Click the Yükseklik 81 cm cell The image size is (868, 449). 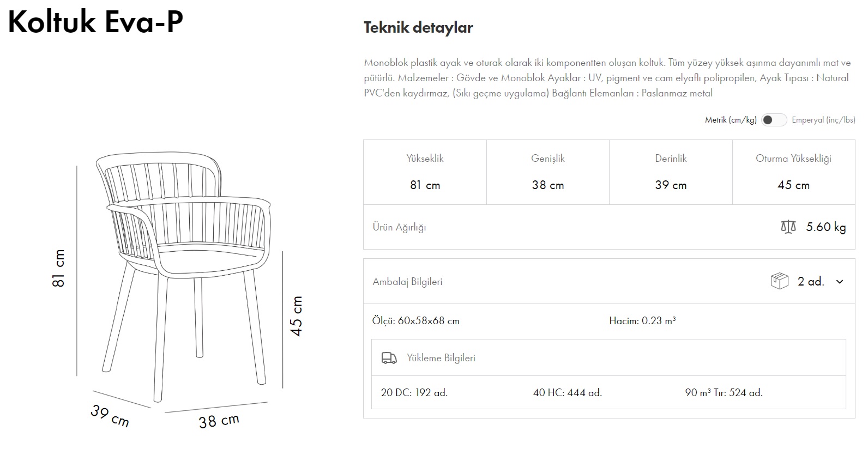coord(425,172)
